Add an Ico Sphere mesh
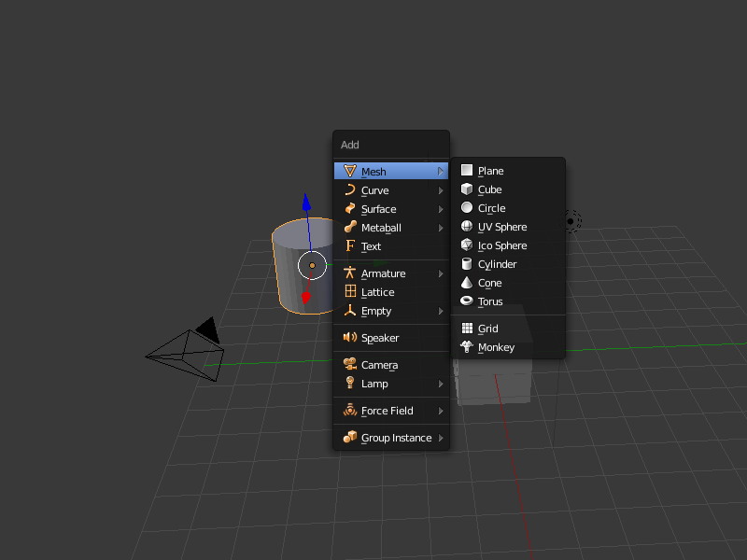This screenshot has width=747, height=560. point(508,245)
